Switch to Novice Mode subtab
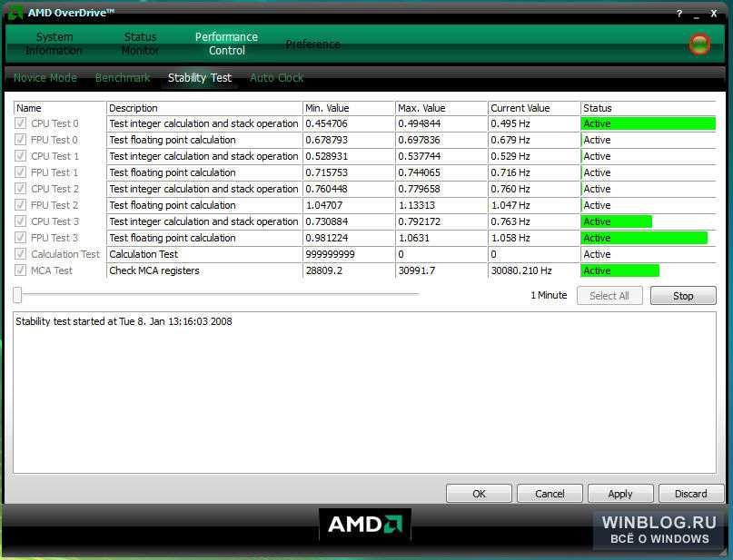The image size is (733, 560). tap(45, 77)
